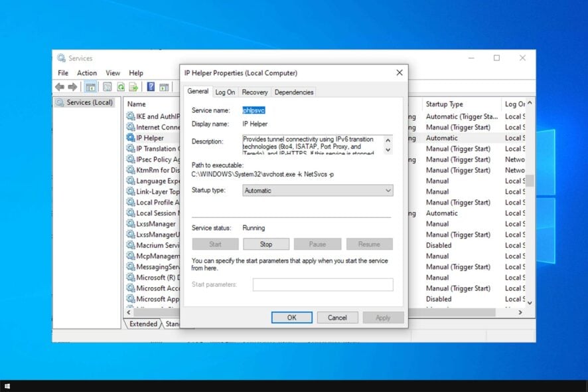This screenshot has width=588, height=392.
Task: Toggle the Show/Hide Console Tree toolbar icon
Action: 90,87
